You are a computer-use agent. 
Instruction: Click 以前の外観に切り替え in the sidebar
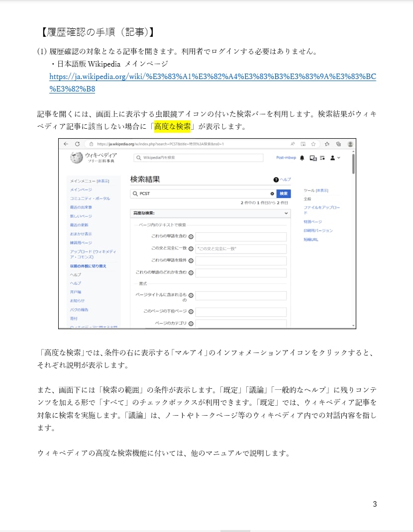[88, 266]
